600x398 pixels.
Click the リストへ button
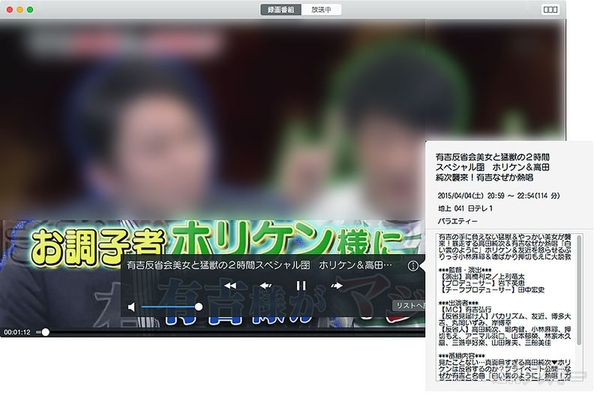pos(409,305)
